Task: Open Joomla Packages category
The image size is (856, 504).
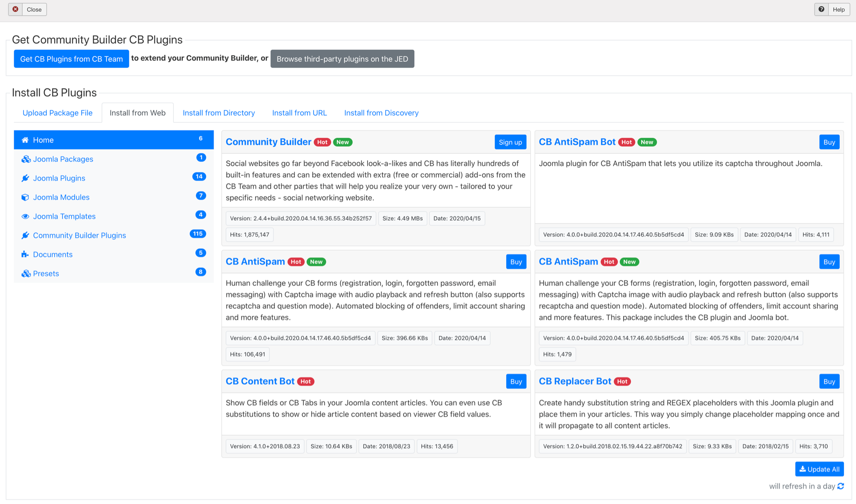Action: [114, 159]
